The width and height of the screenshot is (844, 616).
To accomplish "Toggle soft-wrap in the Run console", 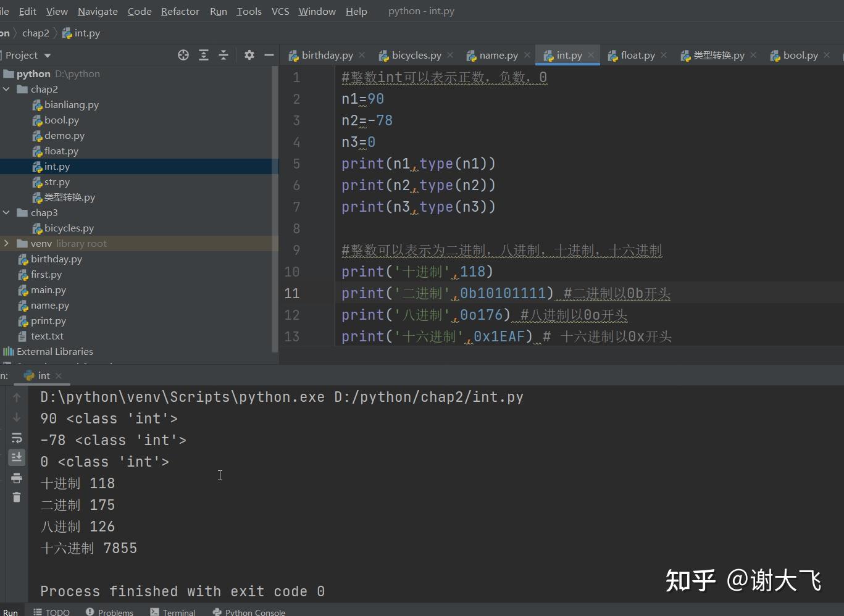I will (x=17, y=438).
